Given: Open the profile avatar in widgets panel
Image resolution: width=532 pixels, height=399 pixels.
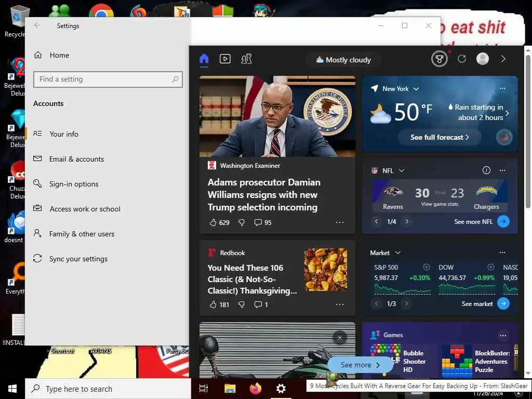Looking at the screenshot, I should pos(482,59).
